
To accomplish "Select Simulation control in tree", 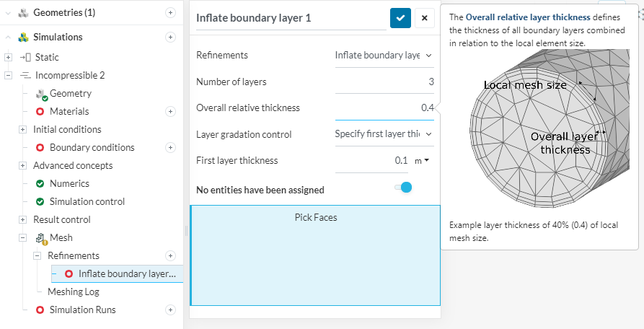I will (x=87, y=201).
